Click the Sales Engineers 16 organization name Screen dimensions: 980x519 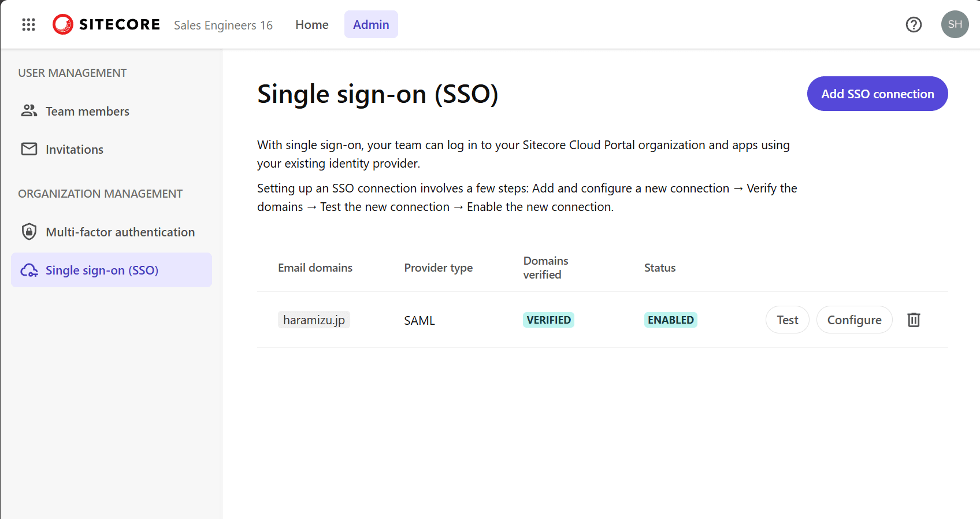223,25
